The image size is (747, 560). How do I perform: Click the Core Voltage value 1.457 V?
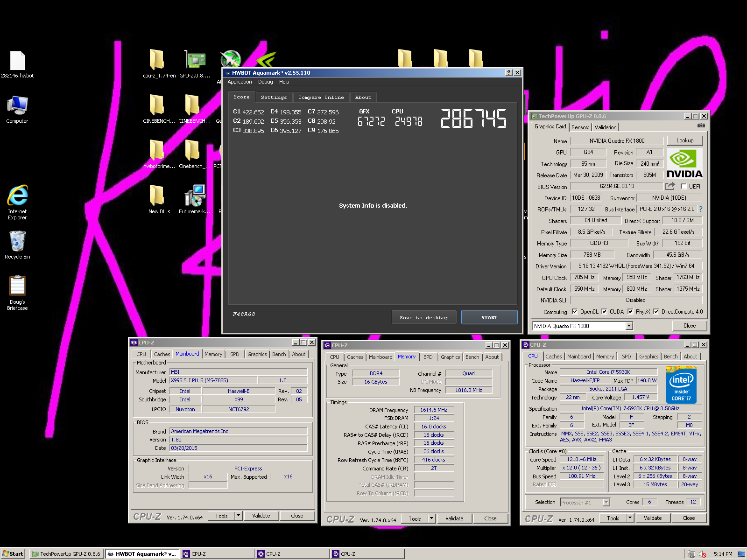[x=640, y=397]
